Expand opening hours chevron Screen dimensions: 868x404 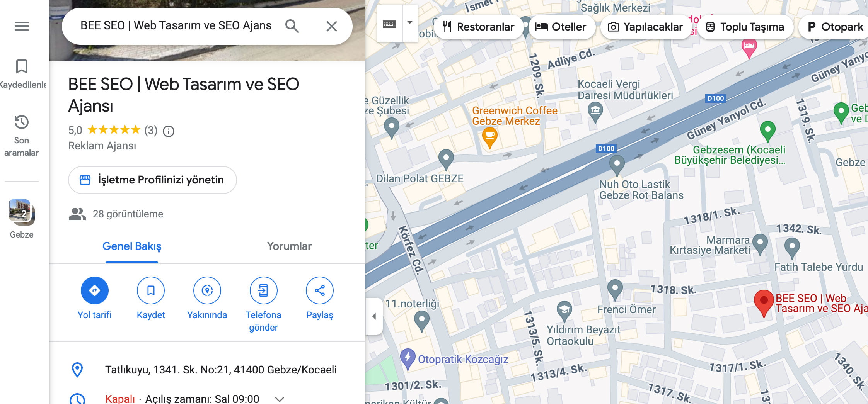coord(280,399)
